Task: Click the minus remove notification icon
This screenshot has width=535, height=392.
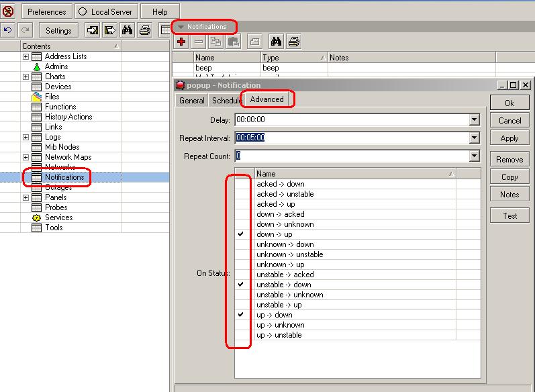Action: [x=199, y=42]
